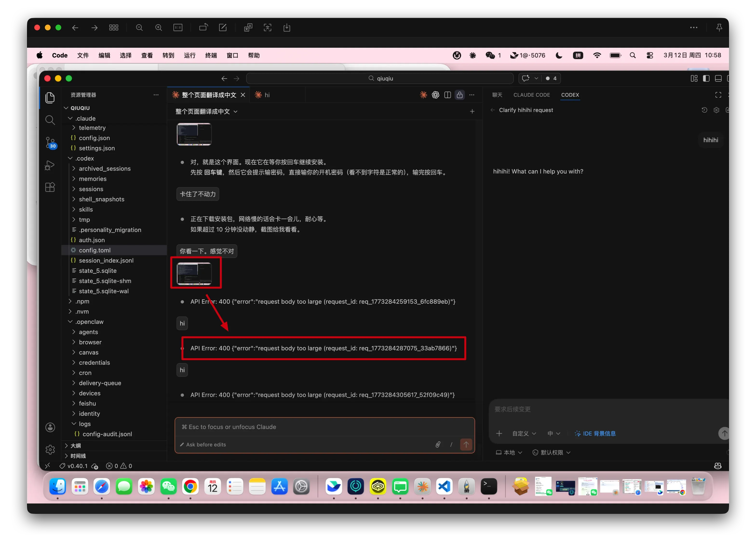Open remote window indicator in status bar
Viewport: 756px width, 550px height.
pos(48,466)
